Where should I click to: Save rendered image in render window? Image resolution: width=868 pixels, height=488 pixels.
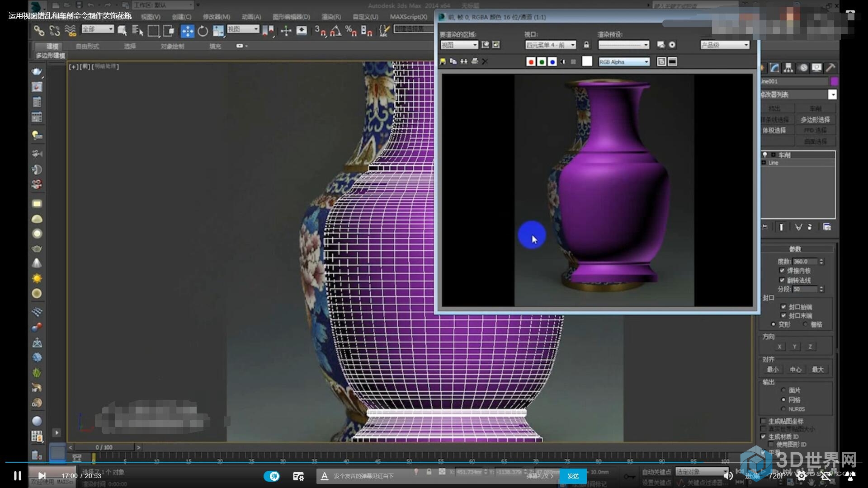[443, 61]
